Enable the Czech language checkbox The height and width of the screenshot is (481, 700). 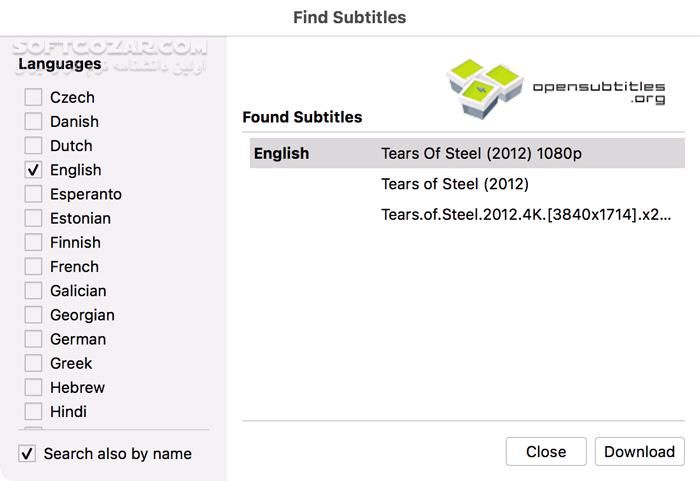34,97
